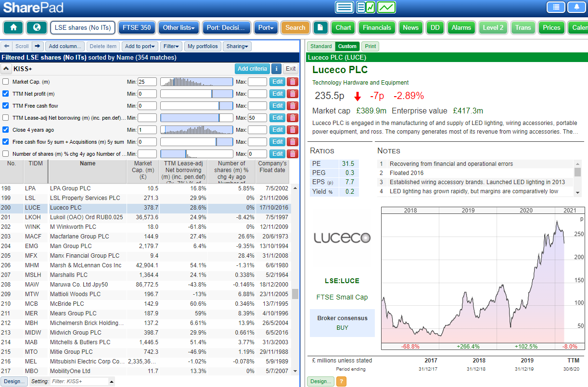Delete the TTM Lease-adj Net borrowing criterion

(x=292, y=118)
